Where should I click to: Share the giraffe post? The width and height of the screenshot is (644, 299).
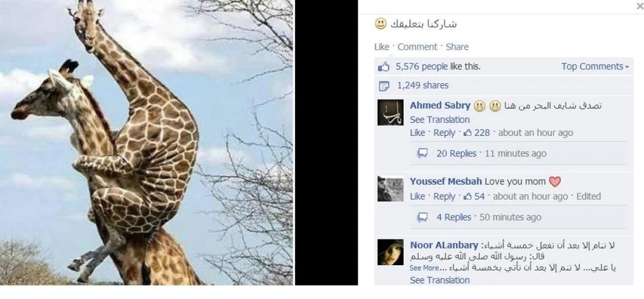point(457,47)
